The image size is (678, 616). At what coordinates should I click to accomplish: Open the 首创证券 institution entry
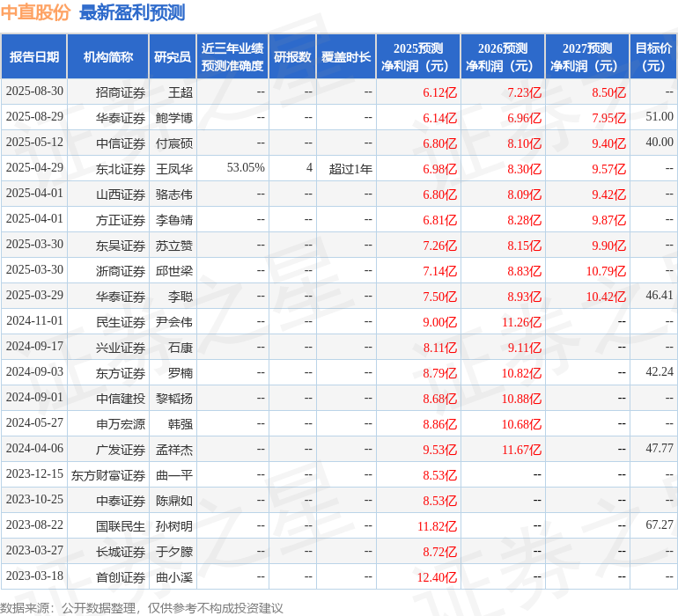121,577
